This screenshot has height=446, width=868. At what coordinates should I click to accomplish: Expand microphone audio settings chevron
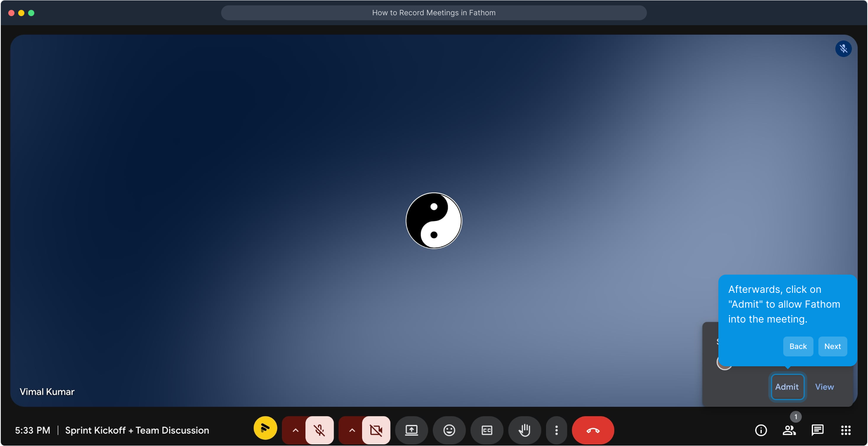[x=295, y=430]
